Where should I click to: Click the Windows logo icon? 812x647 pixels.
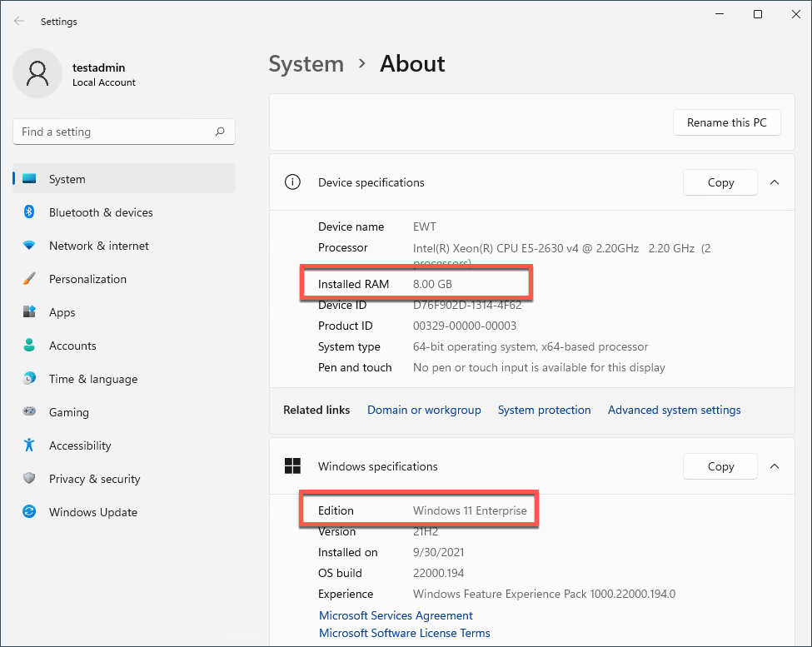point(292,465)
